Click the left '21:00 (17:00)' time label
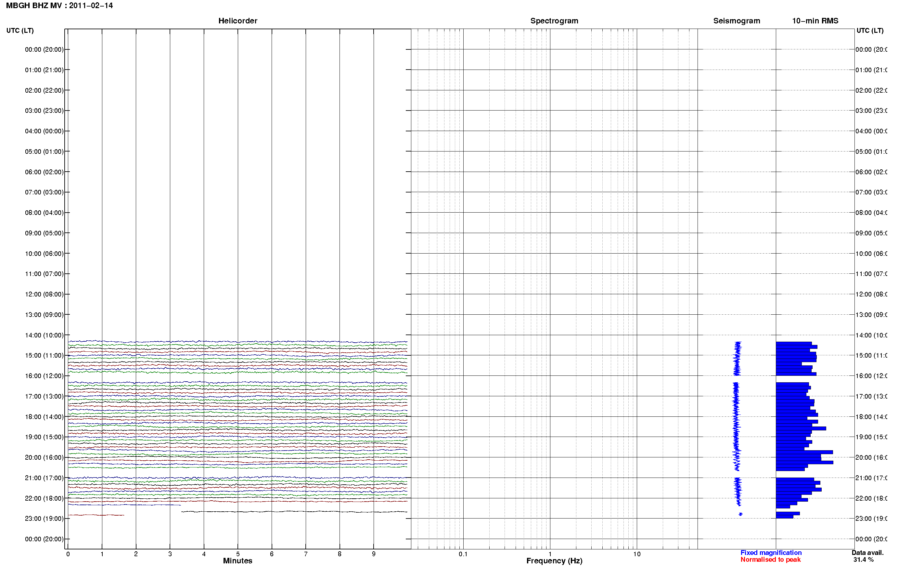This screenshot has height=578, width=924. tap(44, 478)
